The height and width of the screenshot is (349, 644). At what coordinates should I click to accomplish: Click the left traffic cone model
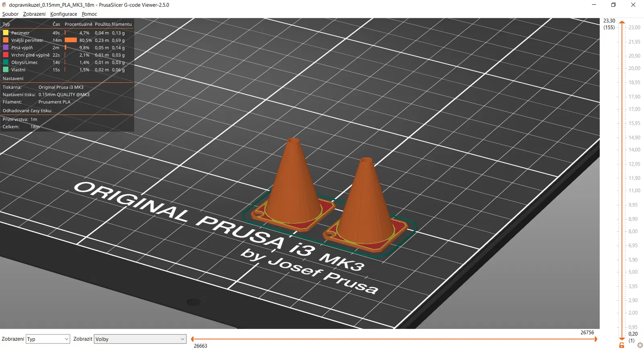click(293, 185)
